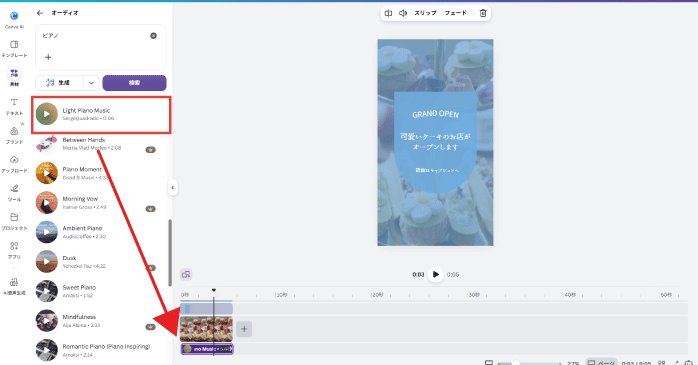This screenshot has width=698, height=365.
Task: Click the 'Ambient Piano' title text
Action: coord(82,228)
